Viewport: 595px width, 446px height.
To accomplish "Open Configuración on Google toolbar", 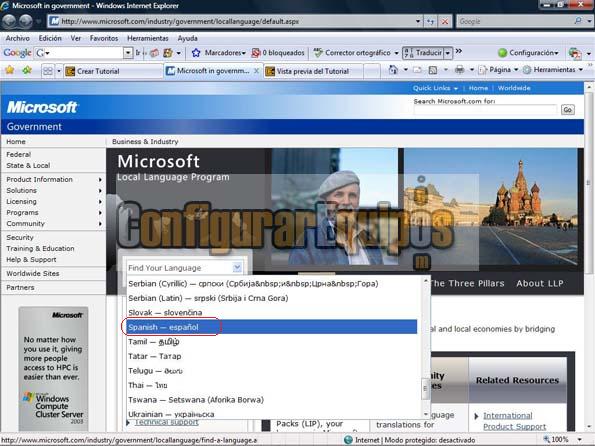I will coord(528,53).
